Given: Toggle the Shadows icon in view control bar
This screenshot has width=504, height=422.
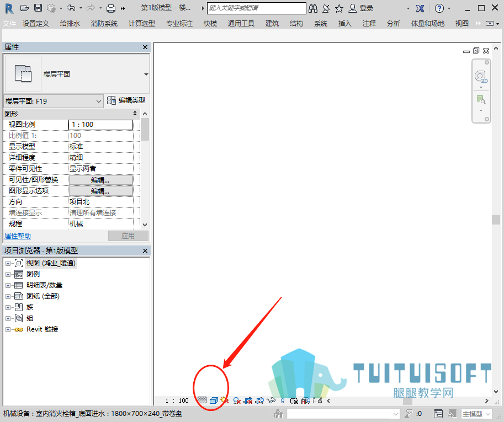Looking at the screenshot, I should (237, 400).
